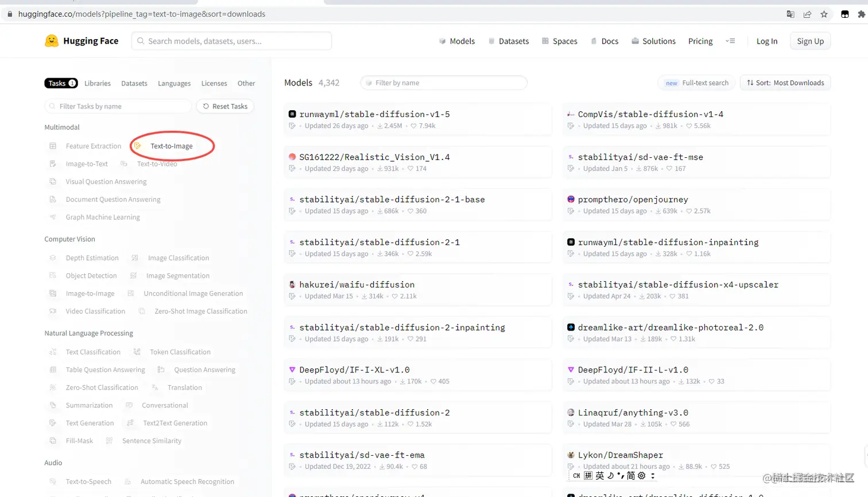
Task: Switch to the Datasets filter tab
Action: pyautogui.click(x=134, y=83)
